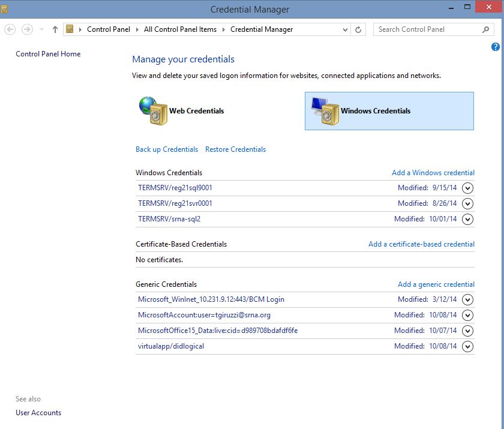Click Back up Credentials link
The image size is (504, 429).
(x=167, y=149)
